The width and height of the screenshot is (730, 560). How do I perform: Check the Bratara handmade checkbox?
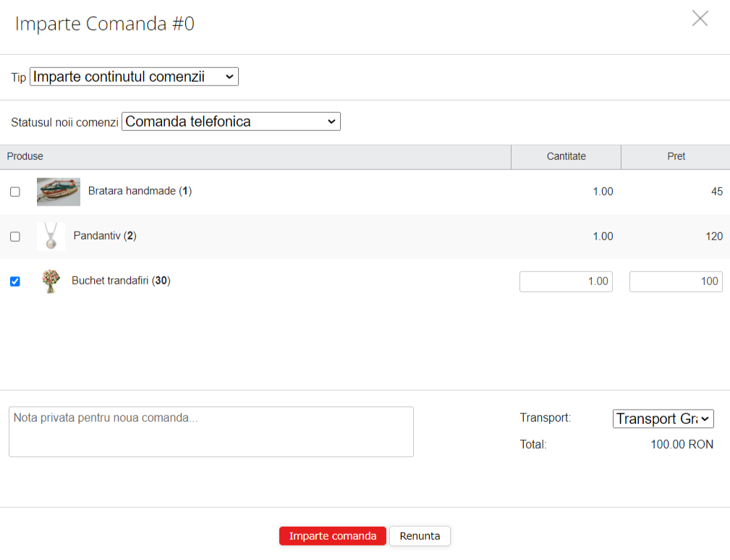pos(15,192)
